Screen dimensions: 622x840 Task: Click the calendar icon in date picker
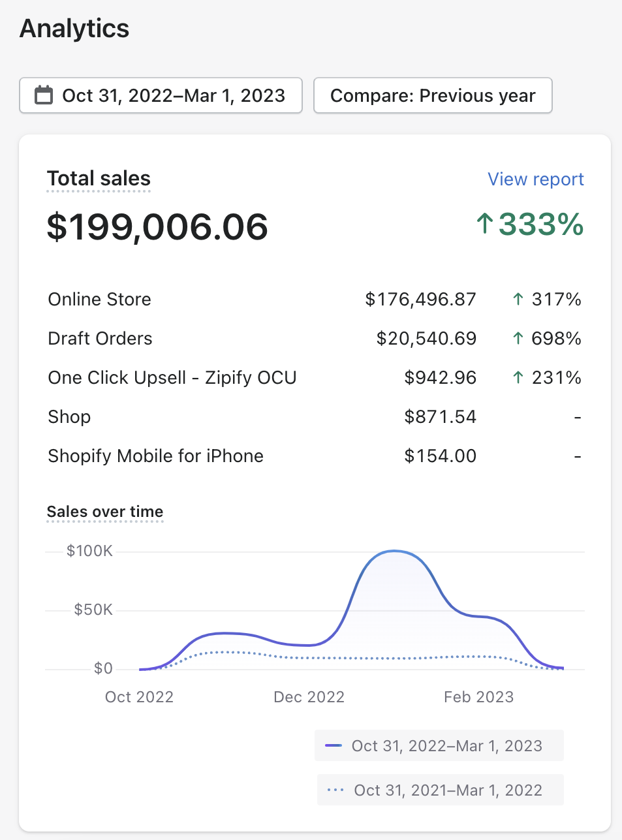click(44, 95)
